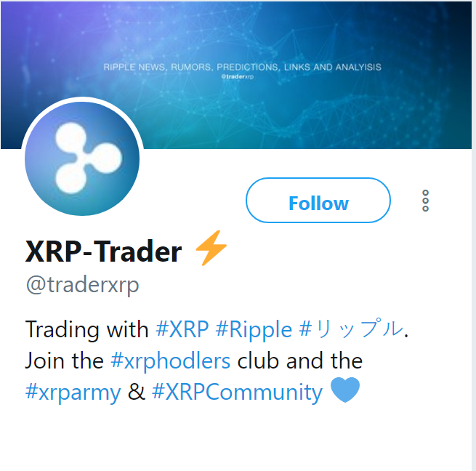Click the small @traderxrp watermark in banner

click(x=238, y=77)
